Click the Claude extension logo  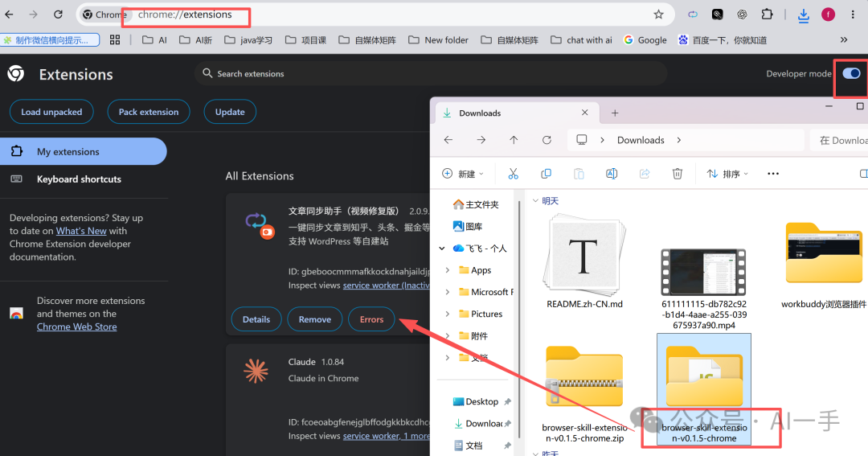(x=256, y=371)
